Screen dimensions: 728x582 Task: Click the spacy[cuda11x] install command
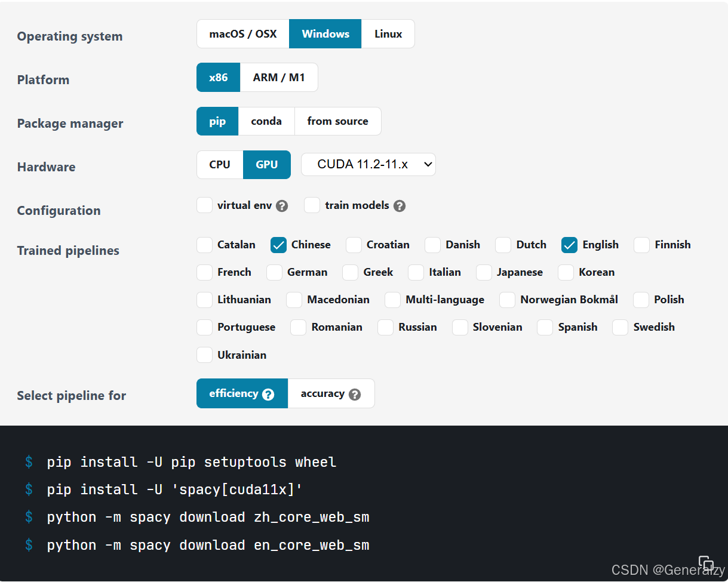(175, 489)
